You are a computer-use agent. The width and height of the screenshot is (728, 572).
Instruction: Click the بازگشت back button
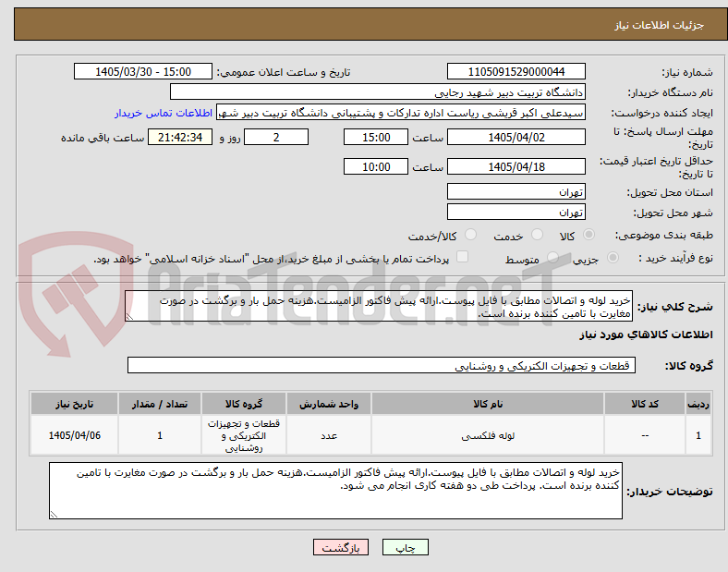[341, 547]
